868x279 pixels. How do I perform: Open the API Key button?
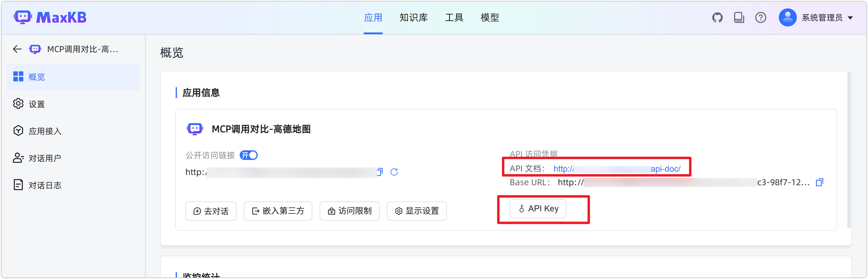[538, 209]
